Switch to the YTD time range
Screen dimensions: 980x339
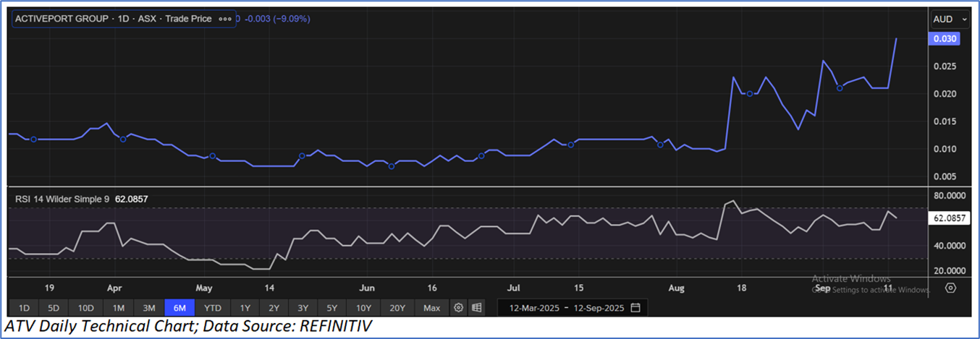tap(213, 308)
